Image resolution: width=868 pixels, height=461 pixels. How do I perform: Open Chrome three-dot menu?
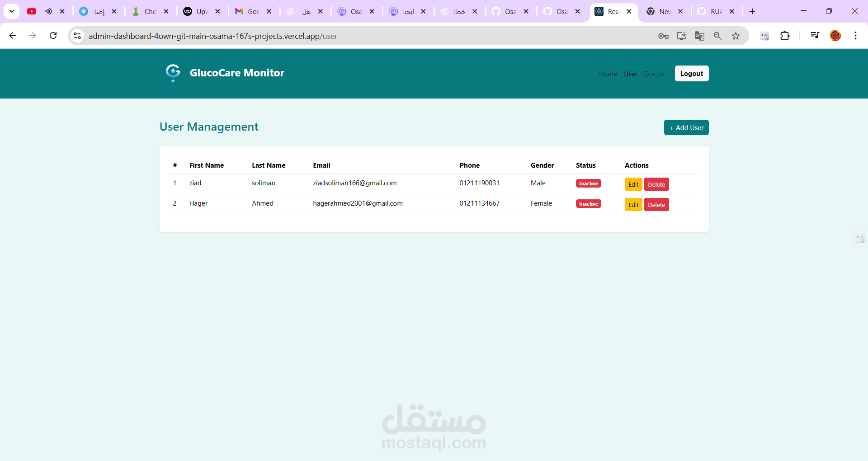click(x=855, y=36)
